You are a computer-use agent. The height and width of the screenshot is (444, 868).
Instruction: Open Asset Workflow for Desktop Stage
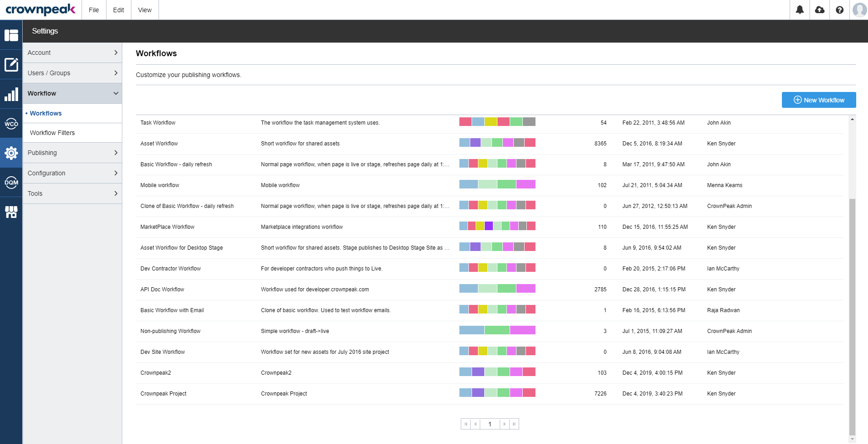click(182, 248)
